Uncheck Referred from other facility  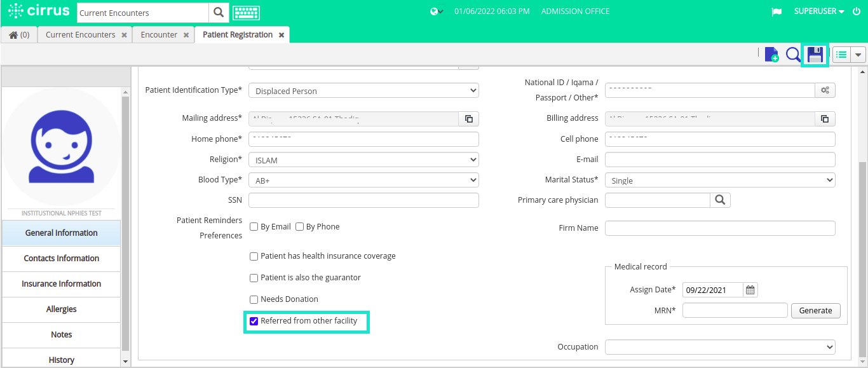coord(254,321)
